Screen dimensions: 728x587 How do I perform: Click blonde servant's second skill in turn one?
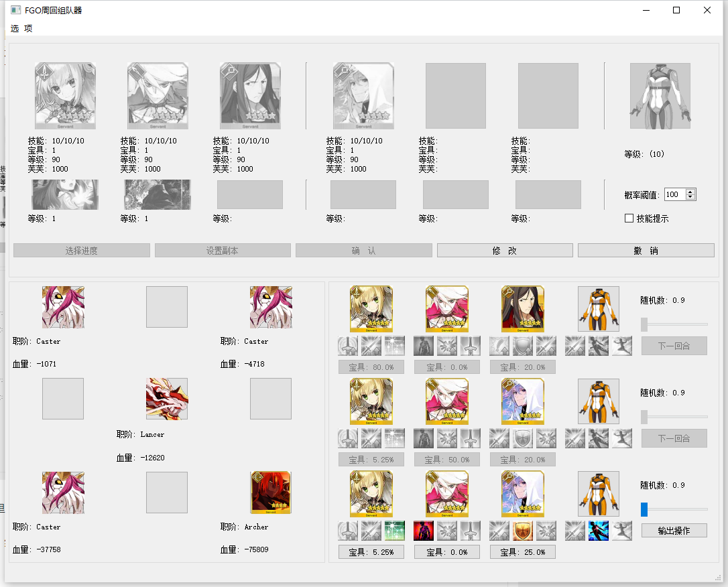pyautogui.click(x=371, y=346)
